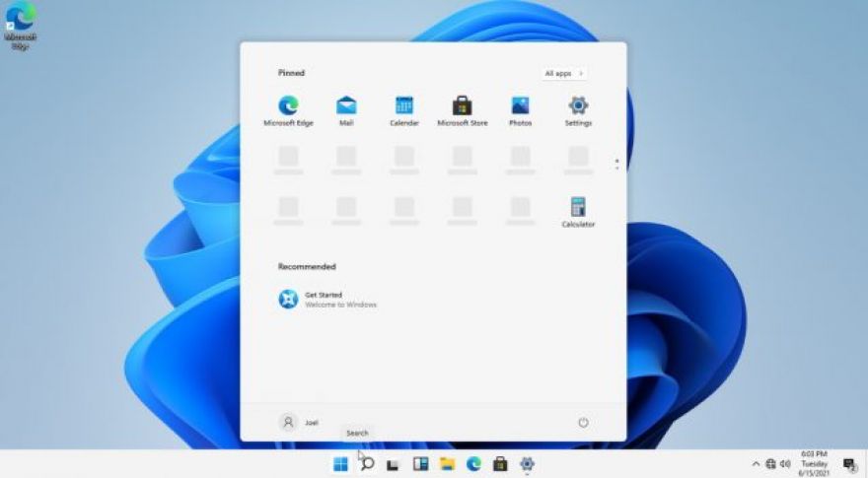Screen dimensions: 868x478
Task: Open Microsoft Store in pinned apps
Action: point(463,110)
